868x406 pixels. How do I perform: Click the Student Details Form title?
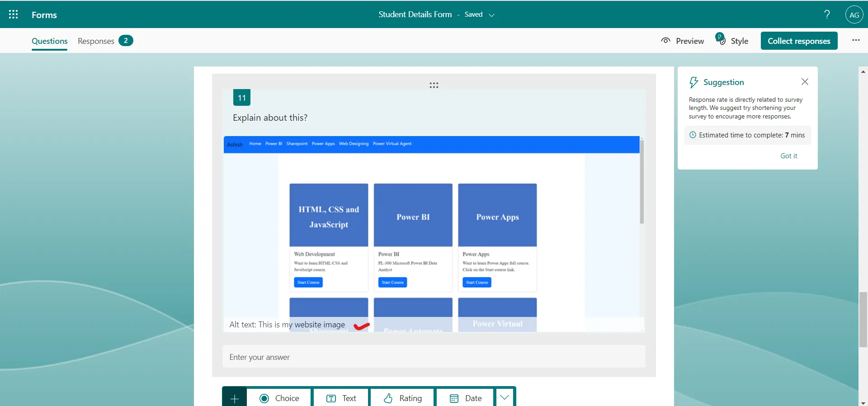tap(415, 14)
